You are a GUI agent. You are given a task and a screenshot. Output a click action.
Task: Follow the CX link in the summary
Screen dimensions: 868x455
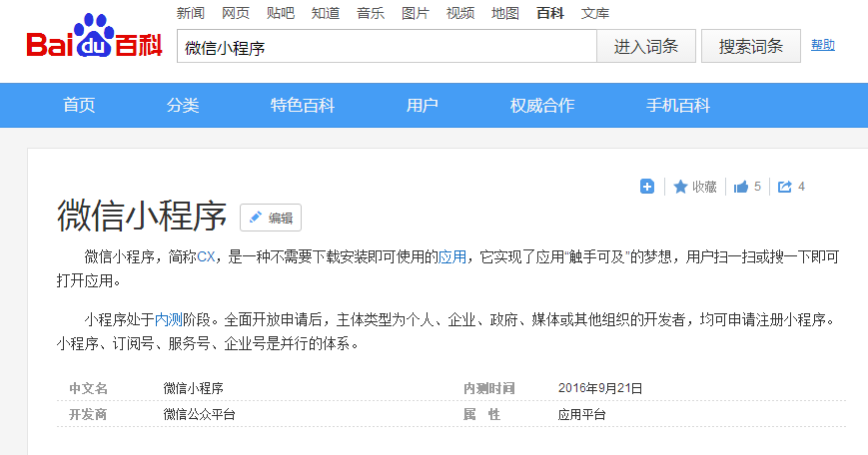tap(206, 257)
